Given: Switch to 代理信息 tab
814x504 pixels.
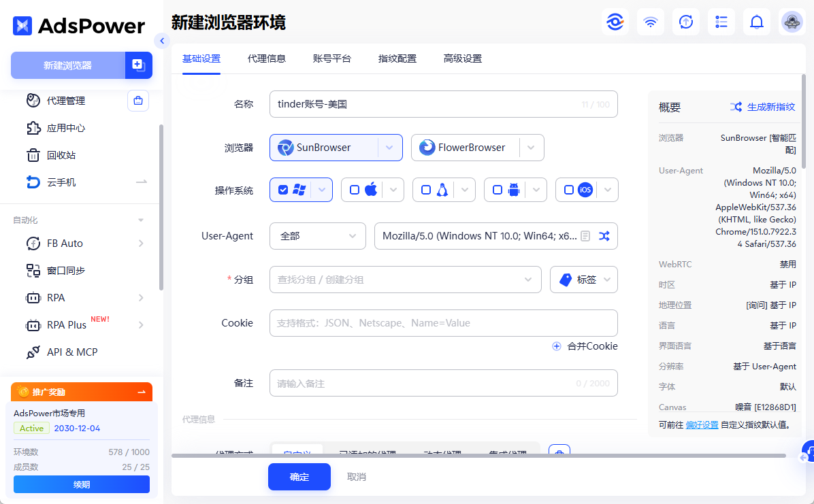Looking at the screenshot, I should (267, 58).
